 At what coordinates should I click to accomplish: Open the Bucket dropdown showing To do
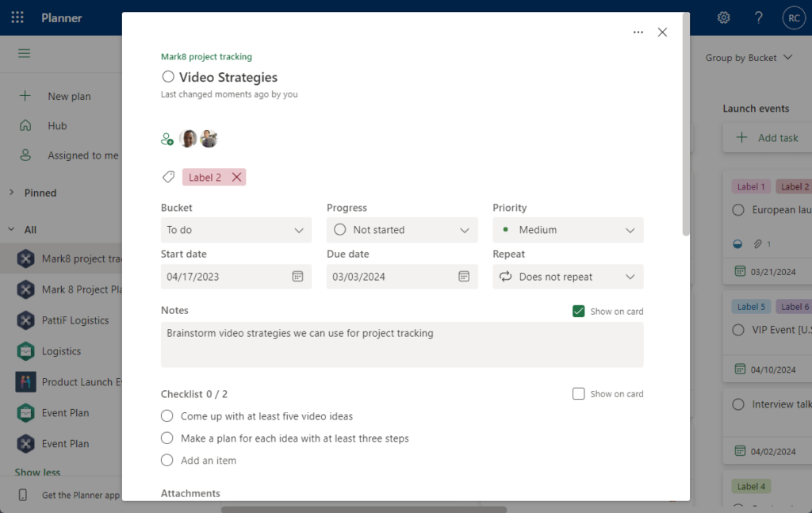[x=236, y=230]
